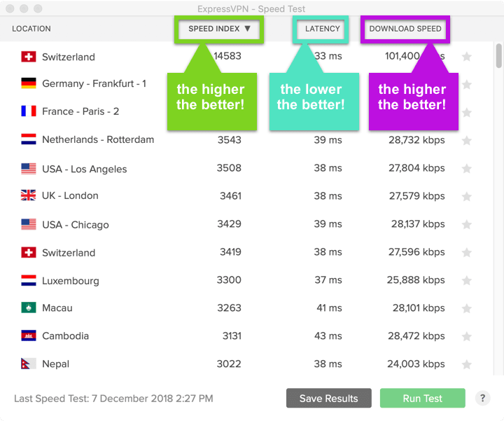Star the Macau server location
Viewport: 504px width, 421px height.
click(x=467, y=309)
